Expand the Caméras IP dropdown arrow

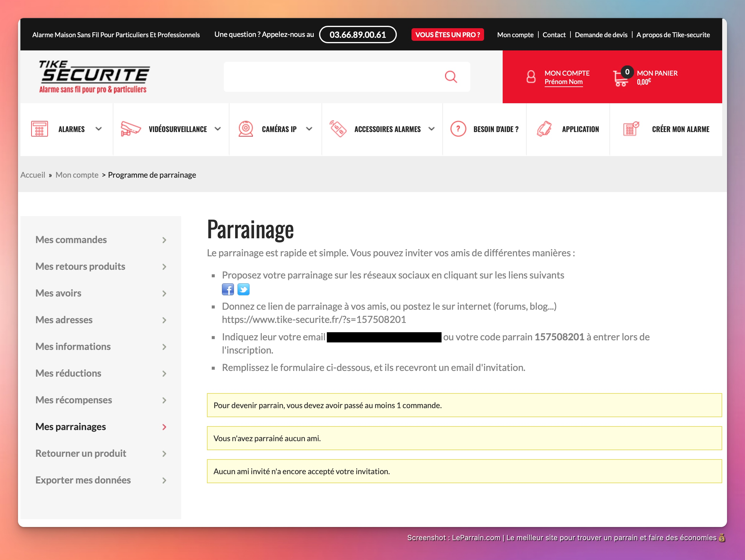point(309,129)
